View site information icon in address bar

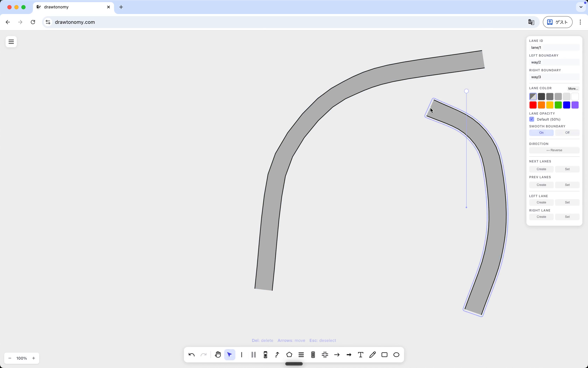click(x=48, y=22)
